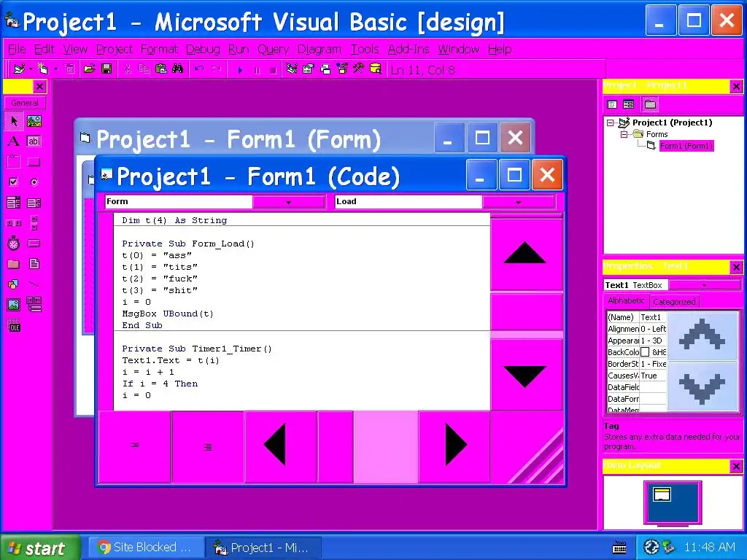Click the General tab of the toolbox
The height and width of the screenshot is (560, 747).
(25, 103)
